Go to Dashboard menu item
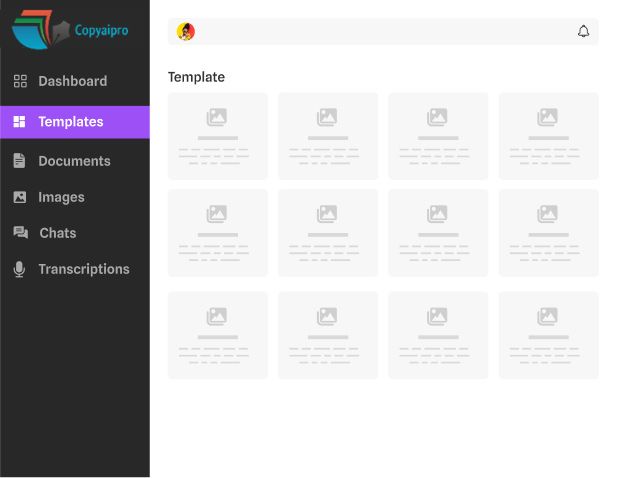Screen dimensions: 617x478 72,81
